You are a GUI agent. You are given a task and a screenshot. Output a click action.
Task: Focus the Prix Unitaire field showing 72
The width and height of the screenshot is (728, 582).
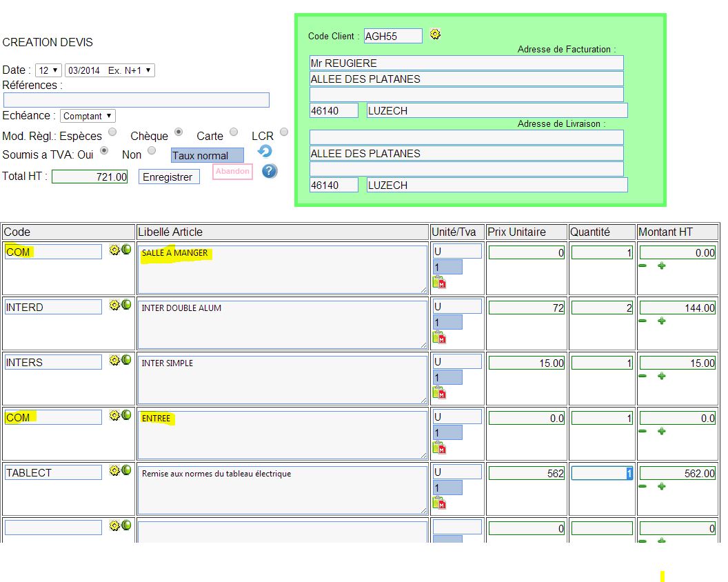(527, 308)
